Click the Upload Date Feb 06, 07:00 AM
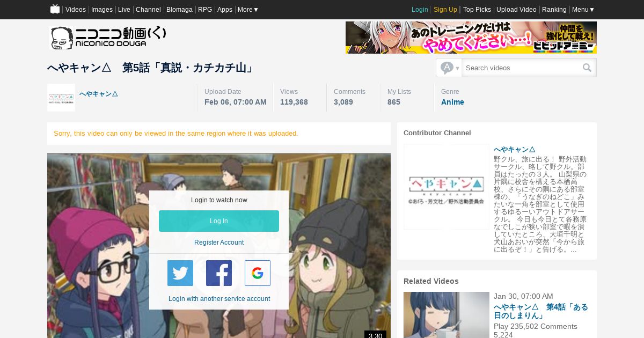 point(236,102)
